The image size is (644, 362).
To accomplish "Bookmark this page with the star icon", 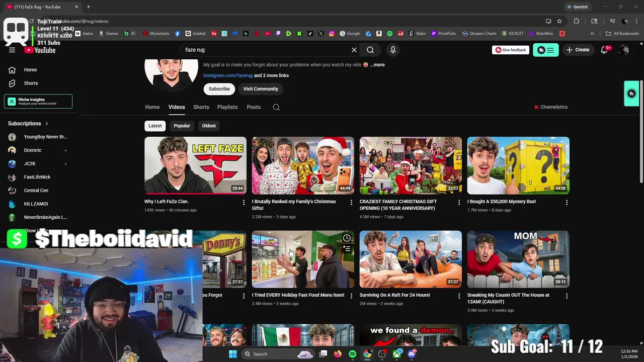I will pos(559,21).
